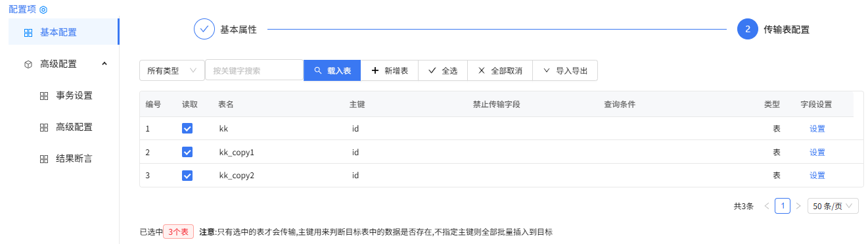Click the 禁止传输字段 column header
Viewport: 868px width, 244px height.
(x=497, y=105)
